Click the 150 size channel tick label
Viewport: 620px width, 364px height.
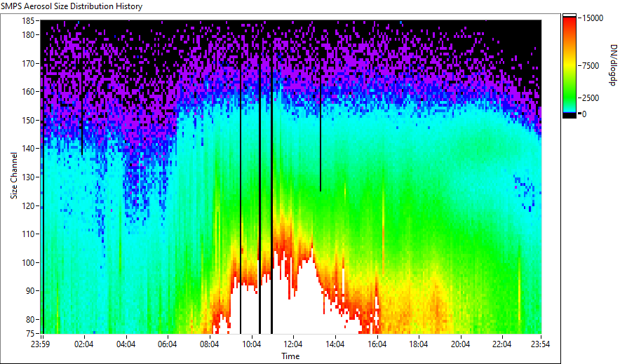coord(29,120)
